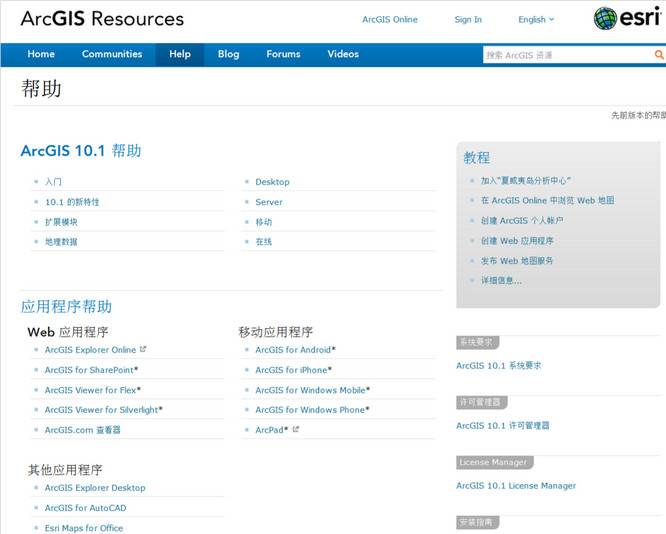Open the ArcGIS for AutoCAD link
This screenshot has width=666, height=534.
coord(85,508)
